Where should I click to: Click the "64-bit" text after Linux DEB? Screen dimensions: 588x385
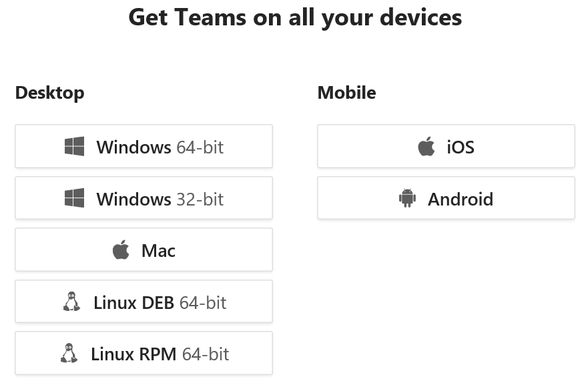coord(203,303)
